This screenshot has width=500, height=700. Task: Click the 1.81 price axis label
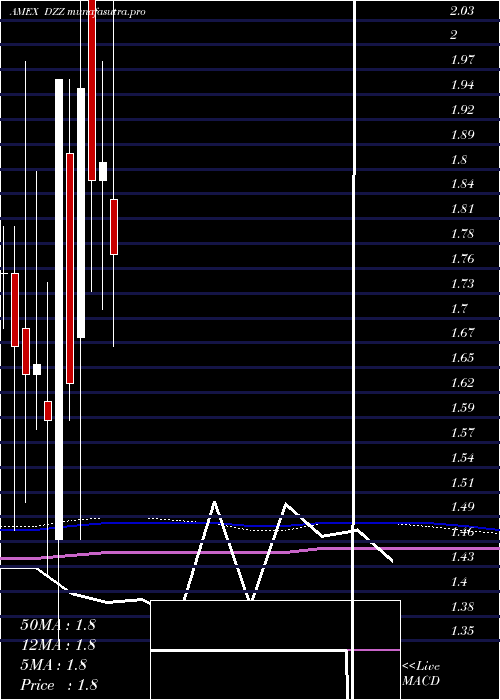(462, 209)
